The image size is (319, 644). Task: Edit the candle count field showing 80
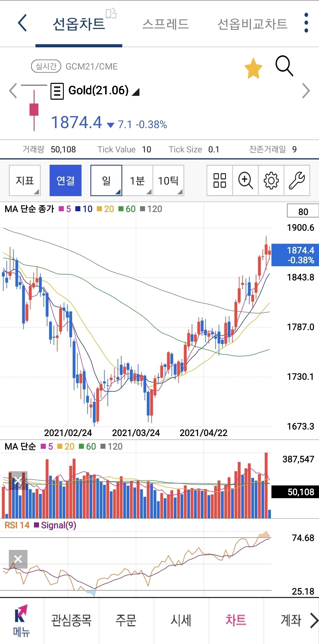click(303, 211)
